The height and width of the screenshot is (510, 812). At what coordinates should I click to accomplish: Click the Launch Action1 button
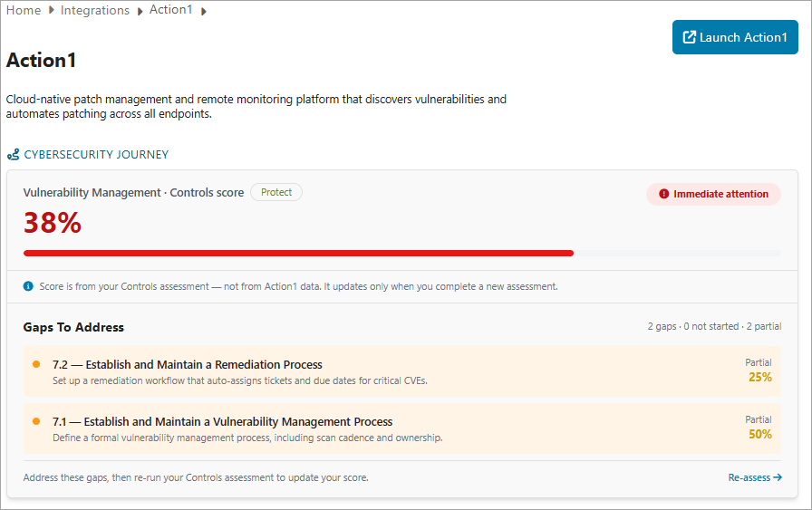(735, 37)
